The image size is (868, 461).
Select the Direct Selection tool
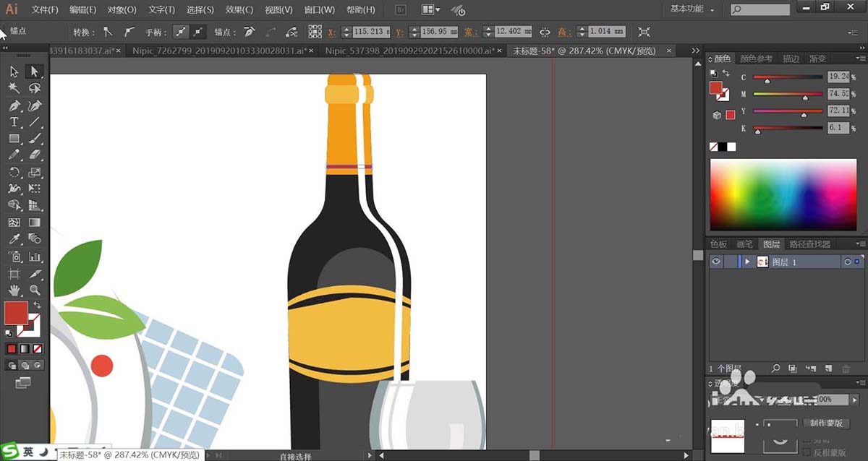pyautogui.click(x=34, y=71)
